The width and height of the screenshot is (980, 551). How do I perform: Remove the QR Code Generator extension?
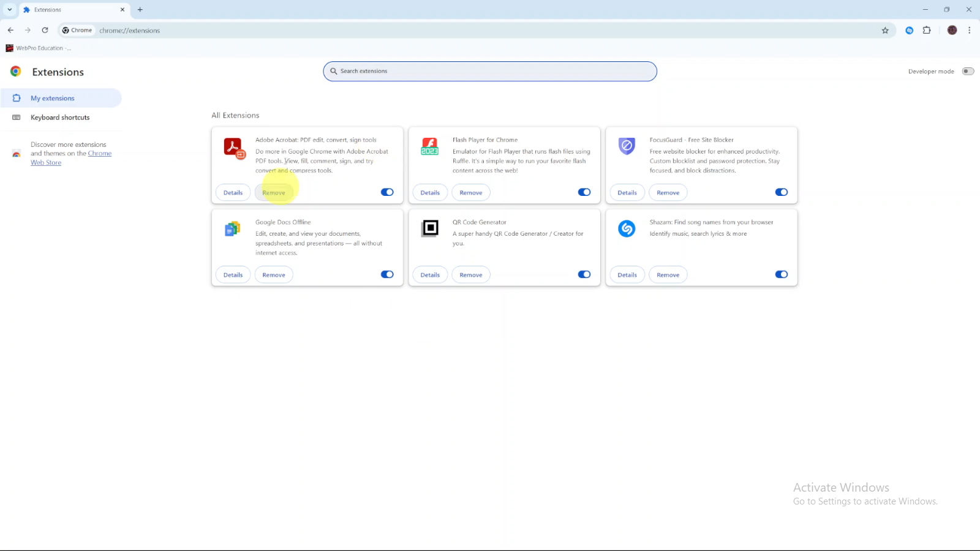tap(471, 275)
